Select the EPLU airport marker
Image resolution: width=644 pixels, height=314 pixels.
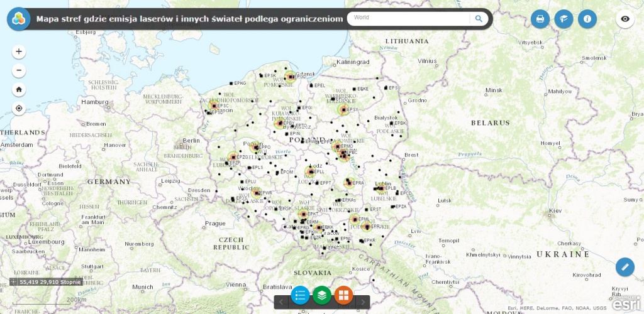(x=241, y=181)
